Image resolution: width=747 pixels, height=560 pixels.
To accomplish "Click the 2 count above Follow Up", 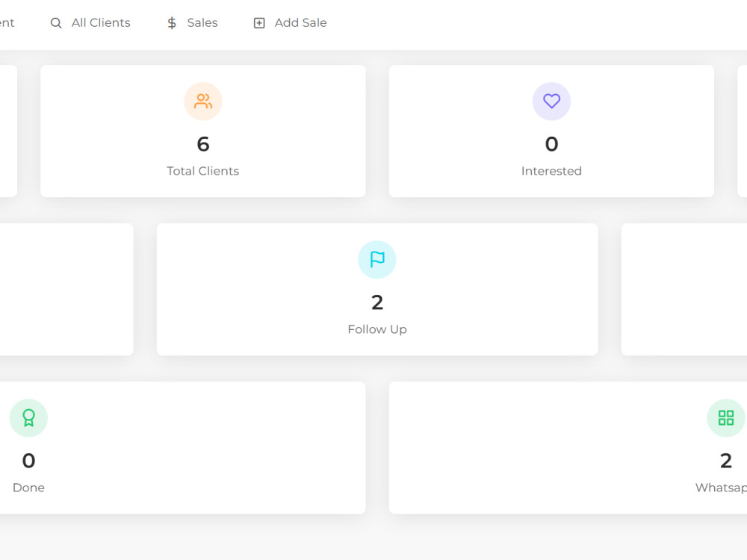I will [377, 302].
